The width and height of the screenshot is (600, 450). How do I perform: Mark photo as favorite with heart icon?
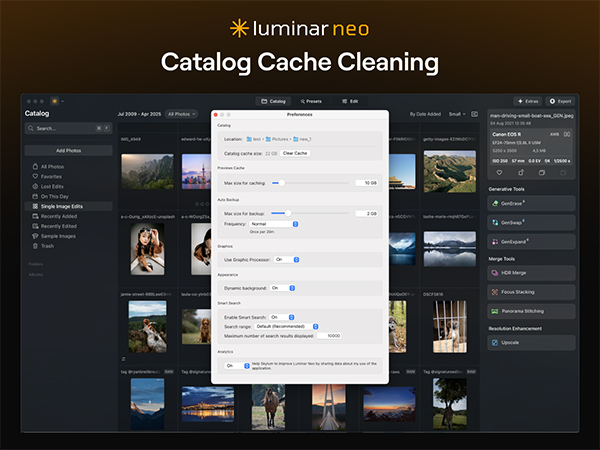point(499,173)
